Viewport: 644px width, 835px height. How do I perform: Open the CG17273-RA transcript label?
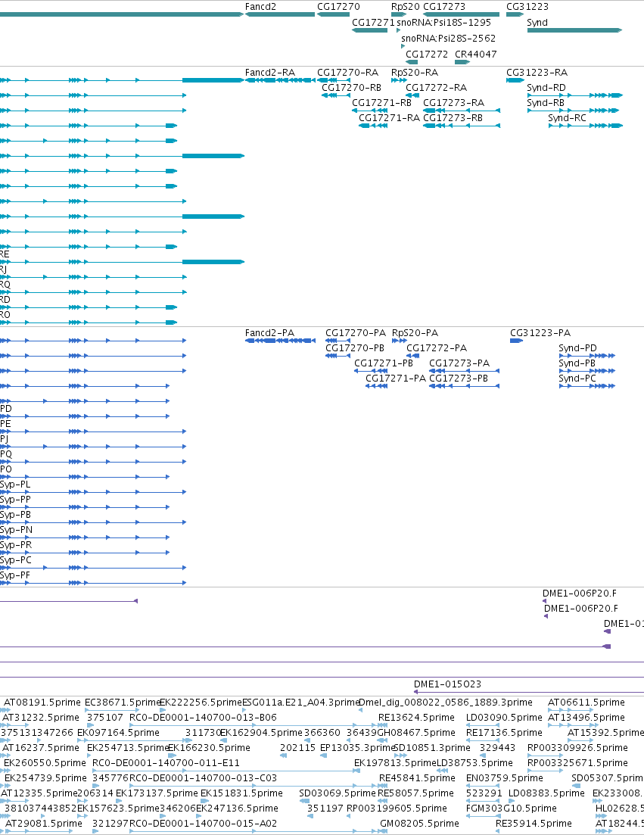453,103
